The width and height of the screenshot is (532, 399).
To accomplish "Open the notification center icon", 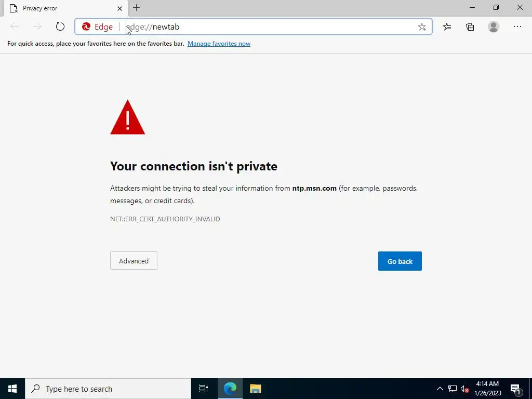I will (x=515, y=389).
